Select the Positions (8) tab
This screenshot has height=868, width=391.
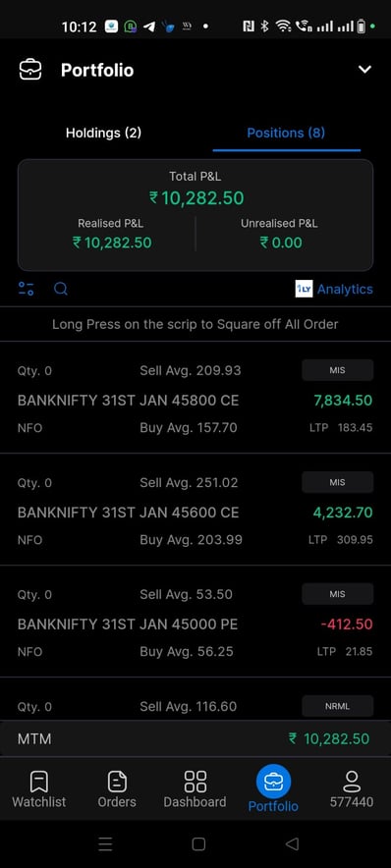286,133
